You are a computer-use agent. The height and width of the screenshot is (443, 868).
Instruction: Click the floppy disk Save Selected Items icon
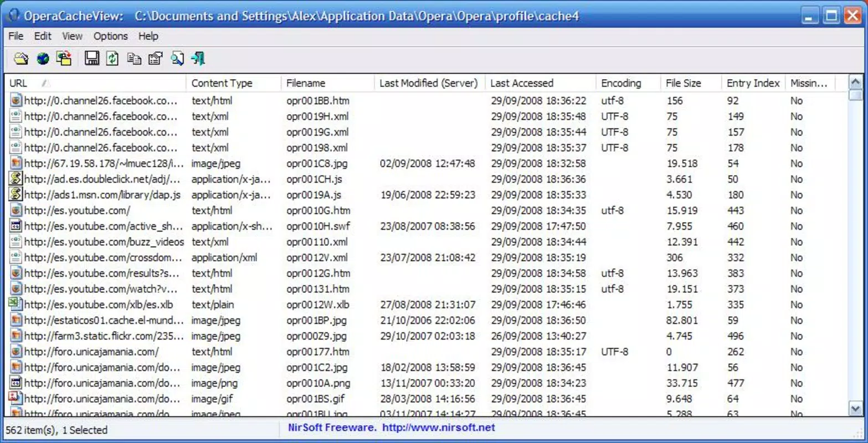point(92,58)
